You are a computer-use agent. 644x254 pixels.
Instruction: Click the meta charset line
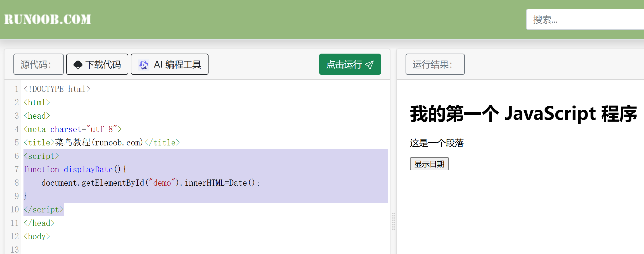coord(73,129)
